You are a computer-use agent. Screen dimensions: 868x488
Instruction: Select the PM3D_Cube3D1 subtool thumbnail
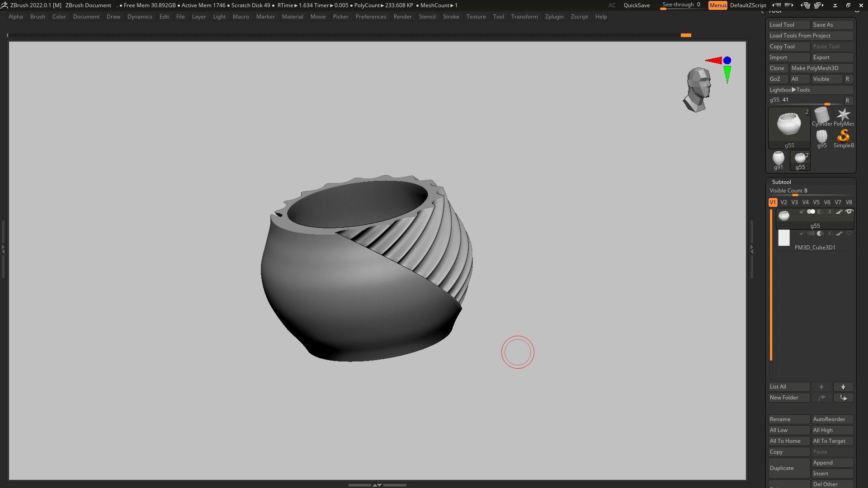click(x=784, y=238)
